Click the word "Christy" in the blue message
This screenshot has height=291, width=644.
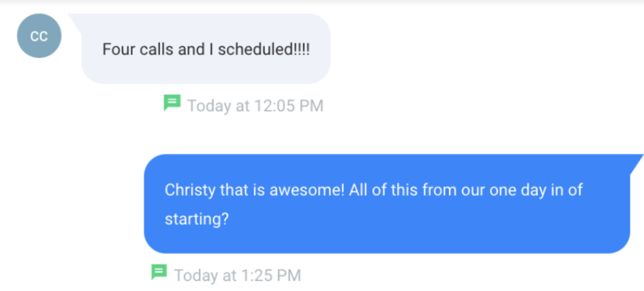click(190, 190)
